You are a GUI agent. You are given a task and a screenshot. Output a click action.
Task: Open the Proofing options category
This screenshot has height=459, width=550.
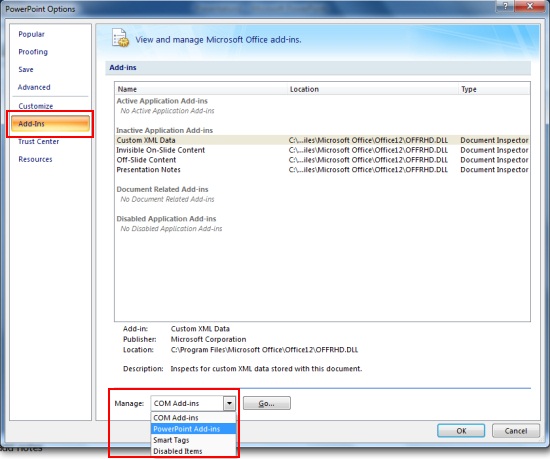(x=33, y=52)
